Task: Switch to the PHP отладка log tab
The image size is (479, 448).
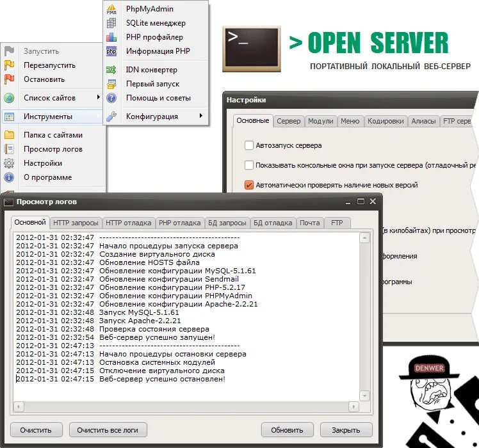Action: click(179, 223)
